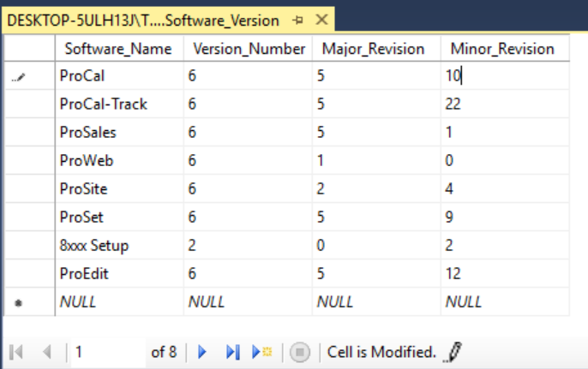This screenshot has height=369, width=588.
Task: Select the Software_Name column header
Action: 119,49
